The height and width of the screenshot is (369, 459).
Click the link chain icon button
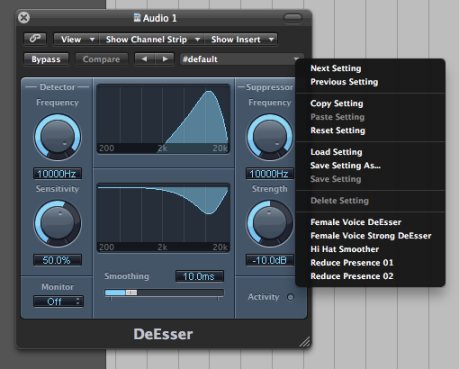(35, 39)
